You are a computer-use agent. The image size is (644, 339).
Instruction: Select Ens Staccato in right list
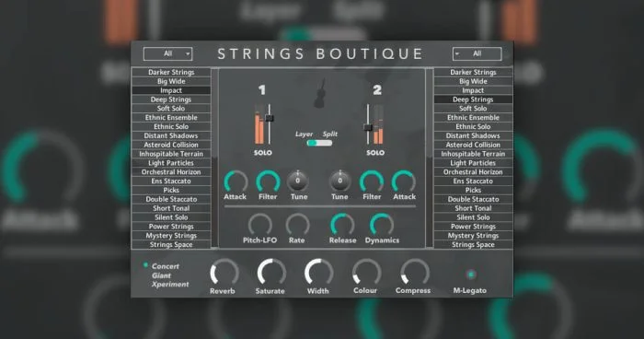coord(473,181)
